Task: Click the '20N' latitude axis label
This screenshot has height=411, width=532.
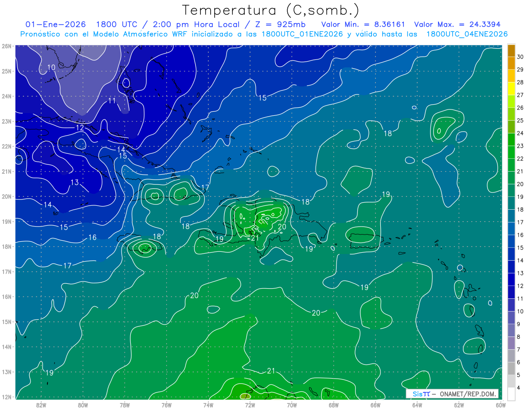Action: [7, 196]
